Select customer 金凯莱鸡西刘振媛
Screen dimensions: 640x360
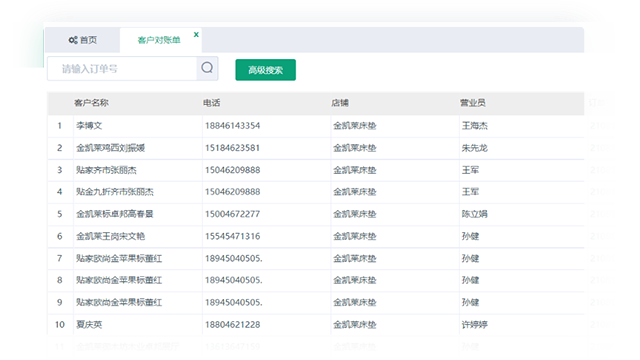coord(111,148)
